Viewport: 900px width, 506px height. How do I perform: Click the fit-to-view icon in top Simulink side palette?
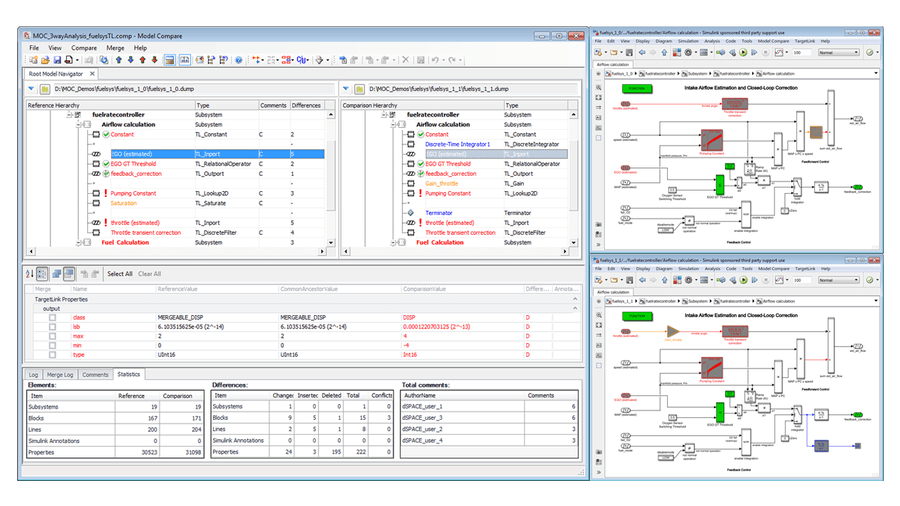click(599, 98)
